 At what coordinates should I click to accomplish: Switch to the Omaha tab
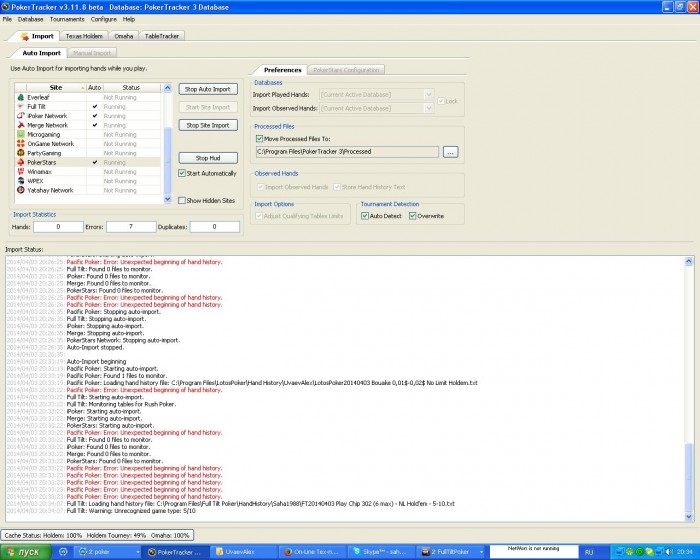pyautogui.click(x=124, y=36)
